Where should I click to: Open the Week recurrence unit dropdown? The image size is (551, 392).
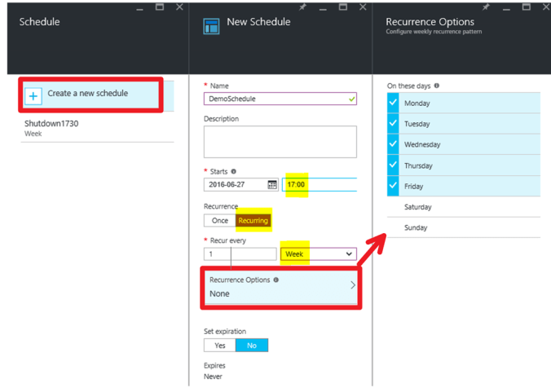click(x=318, y=254)
